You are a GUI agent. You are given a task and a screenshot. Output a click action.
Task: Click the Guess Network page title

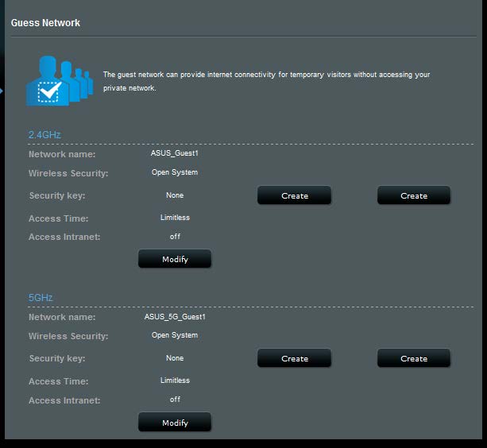tap(45, 23)
